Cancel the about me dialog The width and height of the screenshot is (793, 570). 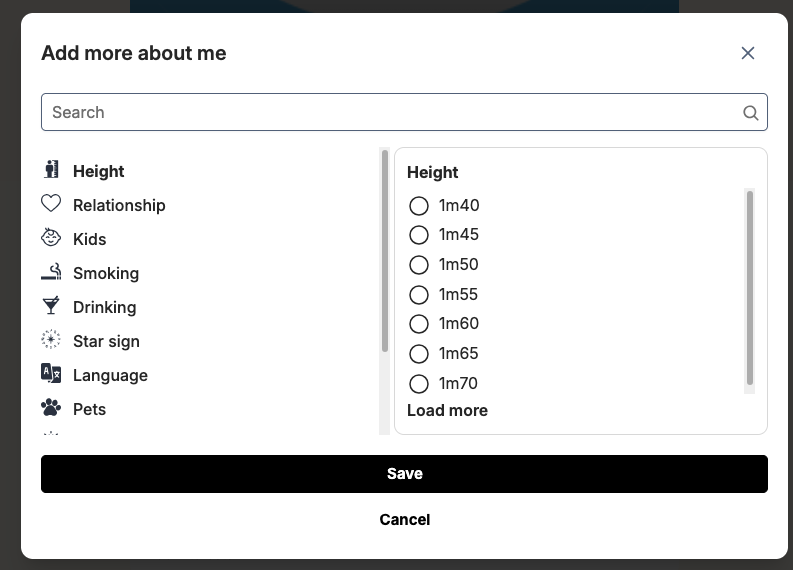click(x=404, y=520)
